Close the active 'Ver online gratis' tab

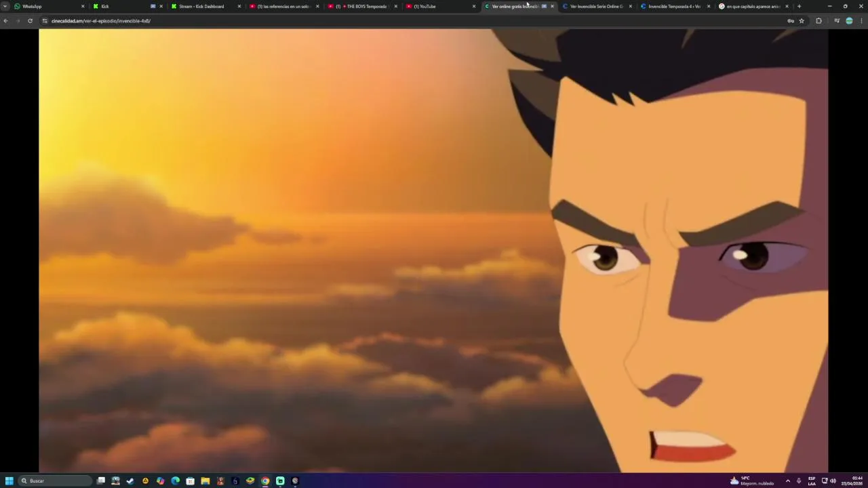pyautogui.click(x=552, y=6)
